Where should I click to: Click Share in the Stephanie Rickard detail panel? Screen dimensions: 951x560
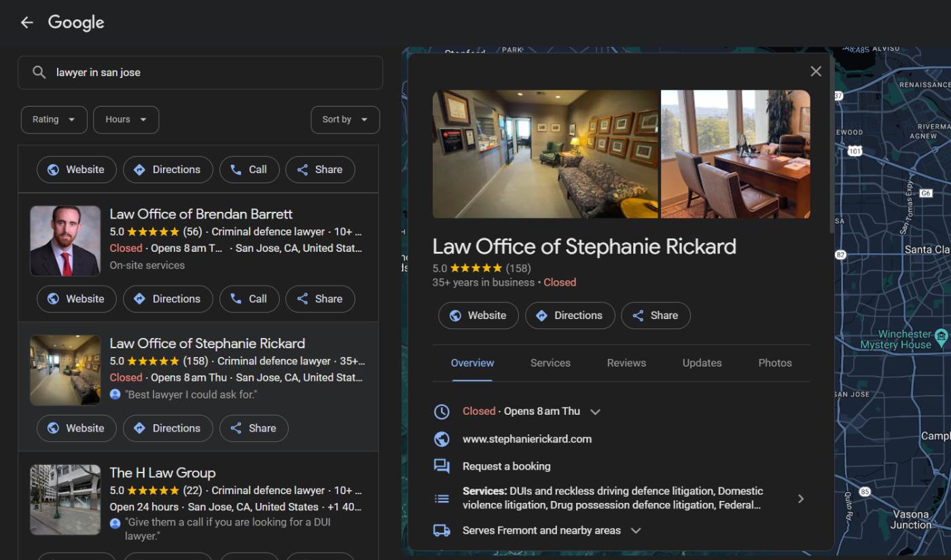coord(655,316)
